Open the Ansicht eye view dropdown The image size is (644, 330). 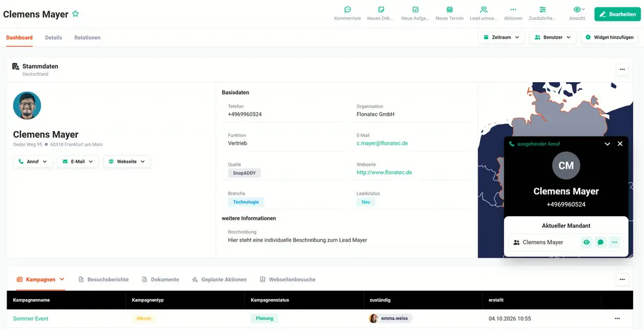point(578,14)
